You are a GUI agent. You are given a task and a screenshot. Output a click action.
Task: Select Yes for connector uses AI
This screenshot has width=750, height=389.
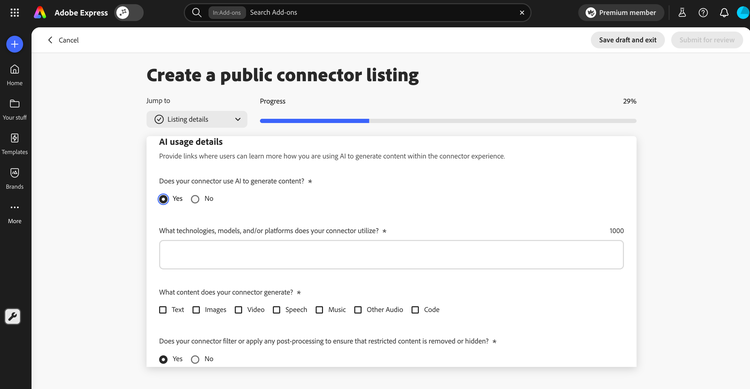tap(163, 199)
